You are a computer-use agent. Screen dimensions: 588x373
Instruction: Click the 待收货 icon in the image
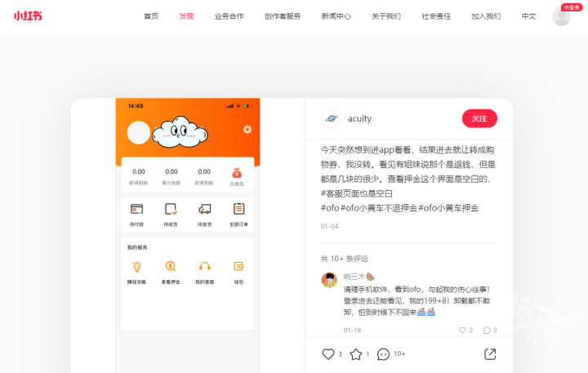click(171, 209)
